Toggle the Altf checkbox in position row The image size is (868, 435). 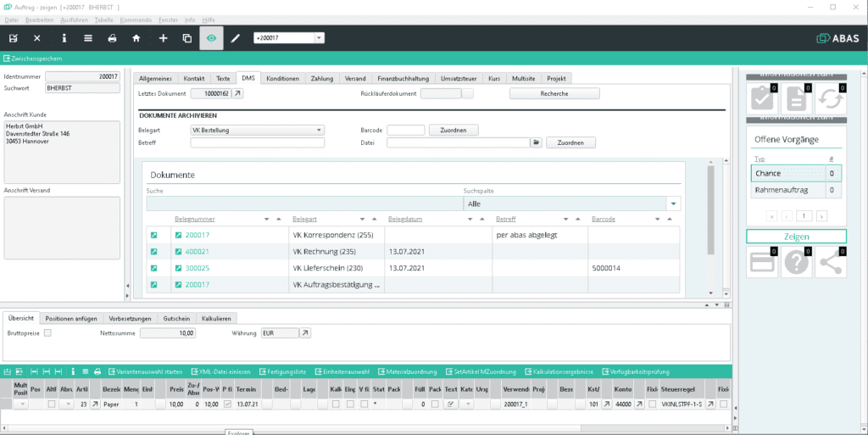coord(52,404)
